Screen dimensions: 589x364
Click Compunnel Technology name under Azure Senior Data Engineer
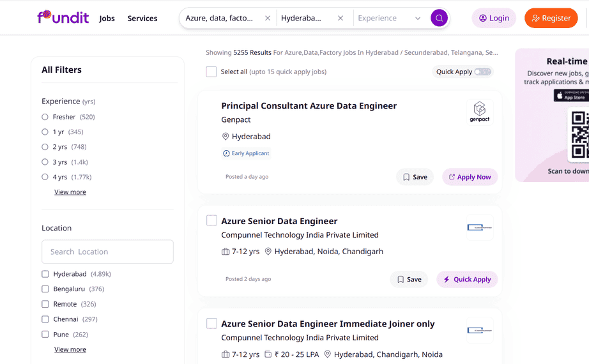pyautogui.click(x=300, y=235)
